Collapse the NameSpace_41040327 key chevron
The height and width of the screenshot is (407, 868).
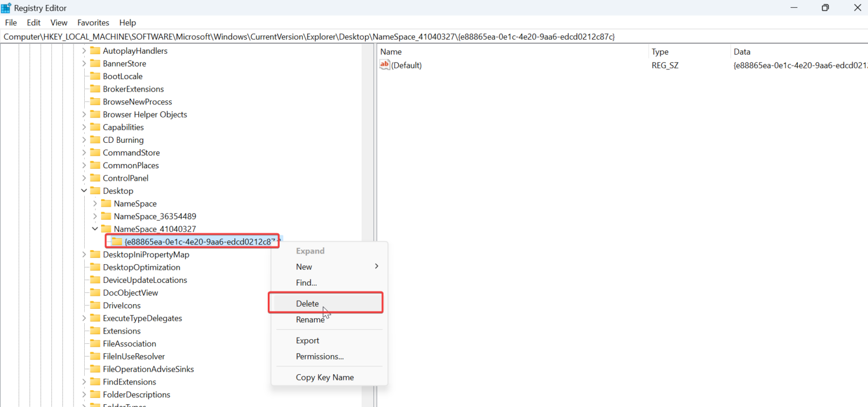coord(94,229)
